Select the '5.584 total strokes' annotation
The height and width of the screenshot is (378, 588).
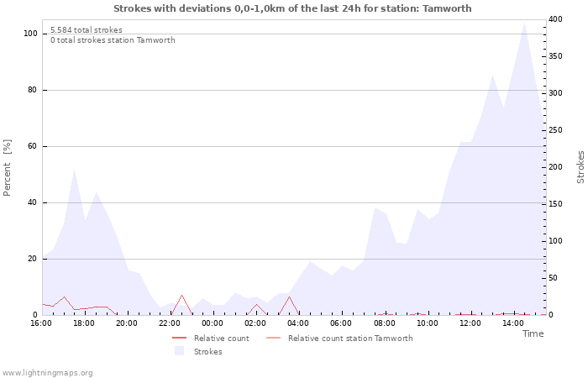[x=87, y=30]
